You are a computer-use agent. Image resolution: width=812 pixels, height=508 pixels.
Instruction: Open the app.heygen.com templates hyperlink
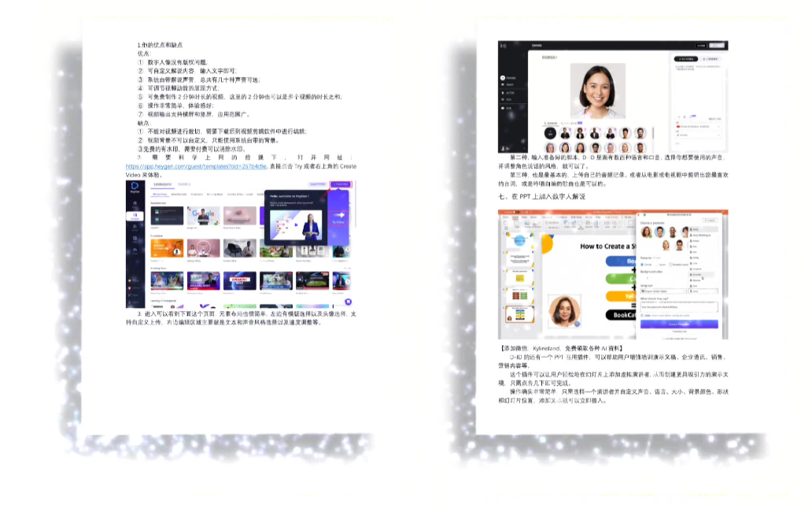point(196,166)
